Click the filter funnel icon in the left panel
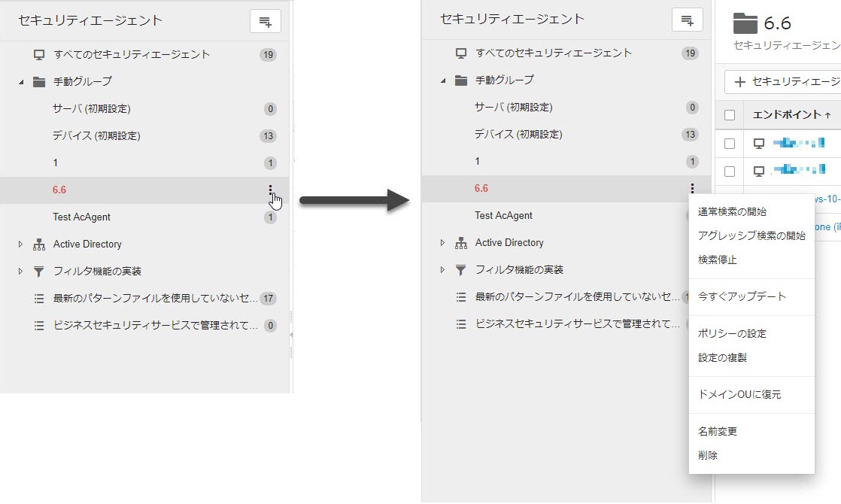841x504 pixels. pyautogui.click(x=39, y=272)
